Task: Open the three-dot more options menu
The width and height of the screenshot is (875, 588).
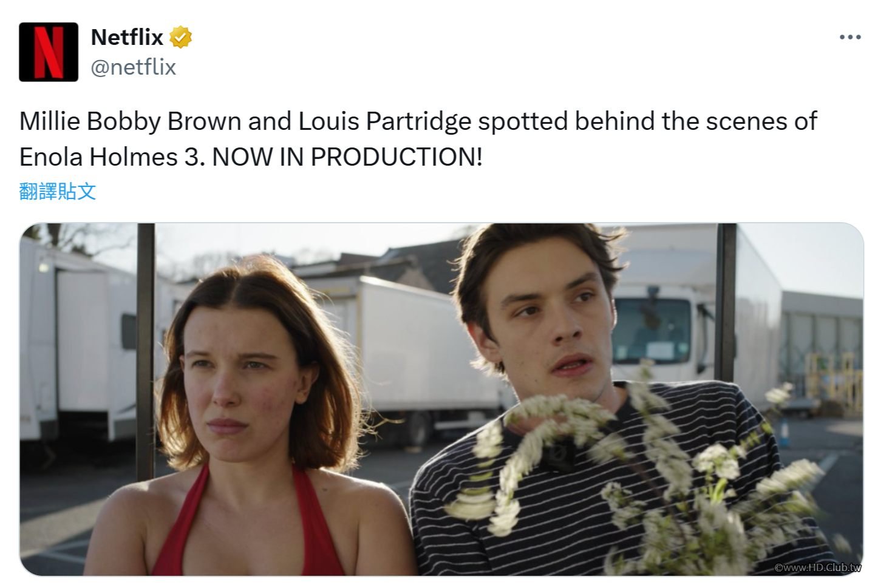Action: point(849,38)
